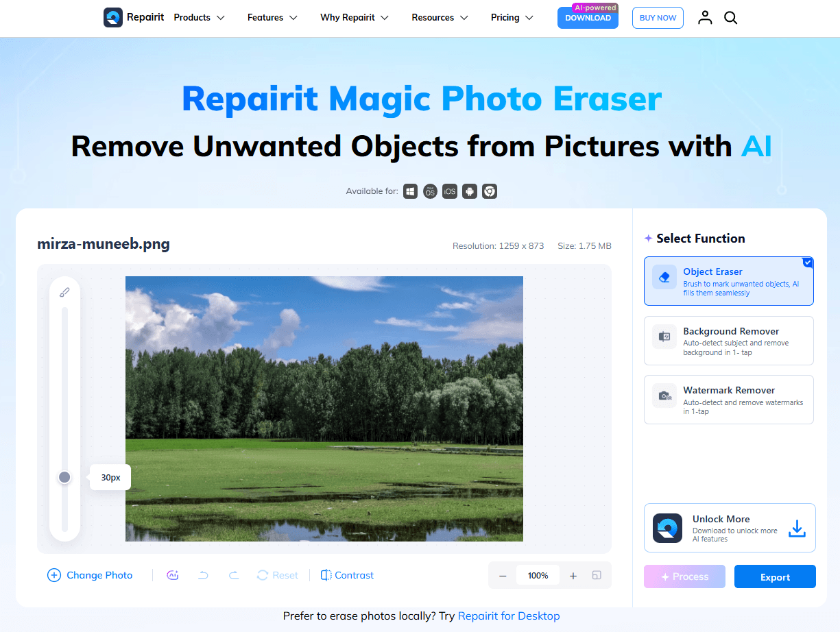Click the Repairit logo icon
The width and height of the screenshot is (840, 632).
point(113,18)
